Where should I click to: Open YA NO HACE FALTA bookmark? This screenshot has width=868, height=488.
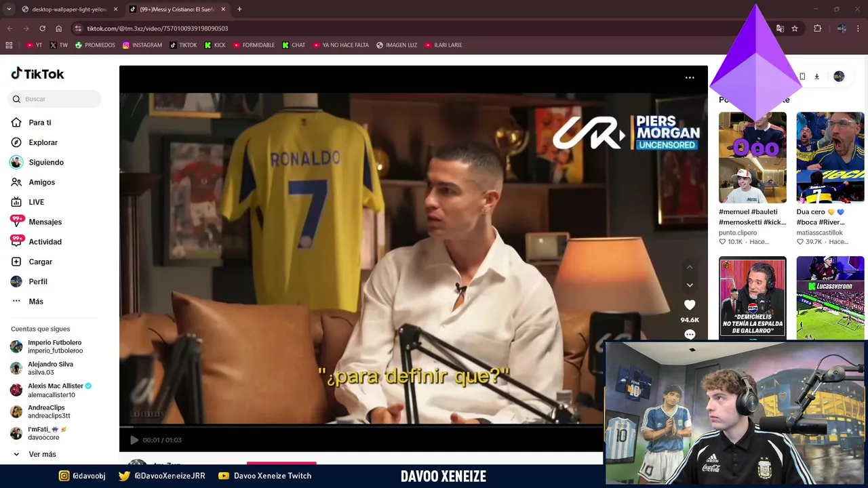(341, 45)
